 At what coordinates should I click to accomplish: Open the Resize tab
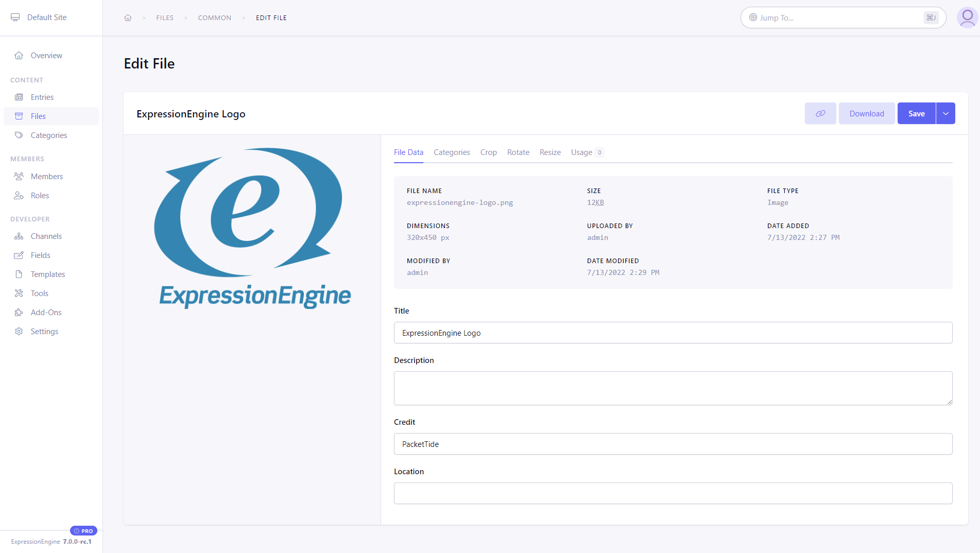(x=550, y=152)
